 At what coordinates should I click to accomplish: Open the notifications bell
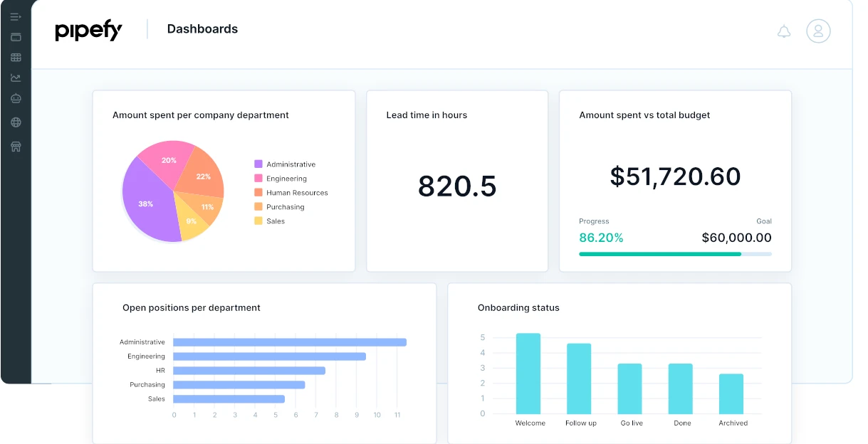tap(784, 31)
